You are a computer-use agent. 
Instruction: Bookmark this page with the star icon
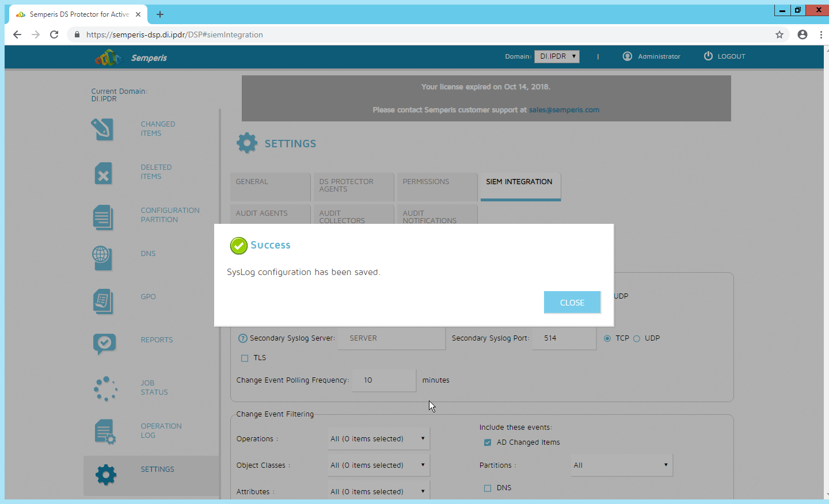click(779, 35)
